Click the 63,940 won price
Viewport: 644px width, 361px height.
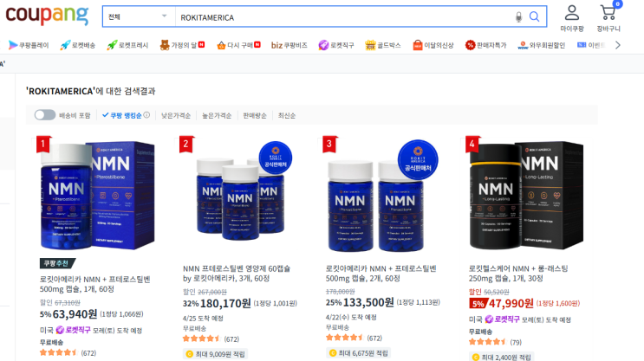75,314
